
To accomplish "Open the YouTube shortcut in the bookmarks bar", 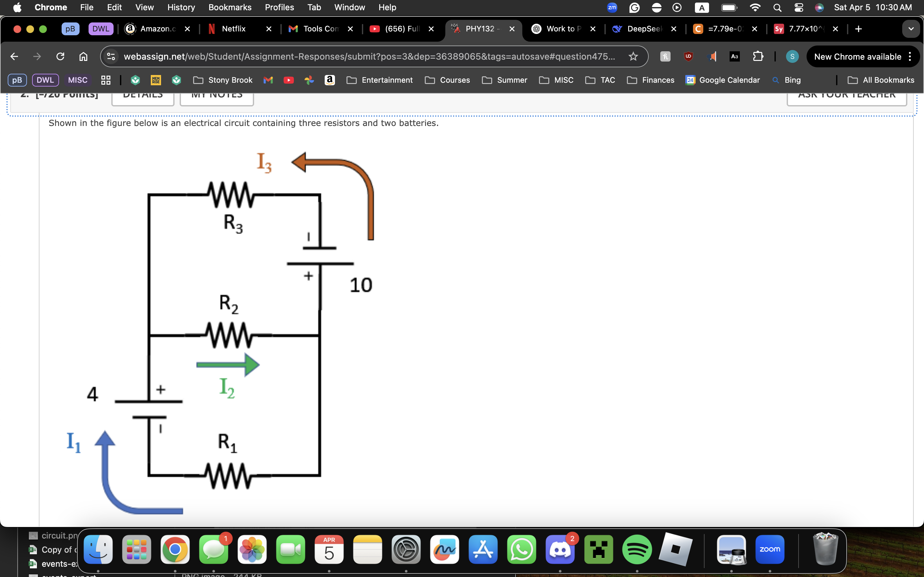I will tap(289, 80).
